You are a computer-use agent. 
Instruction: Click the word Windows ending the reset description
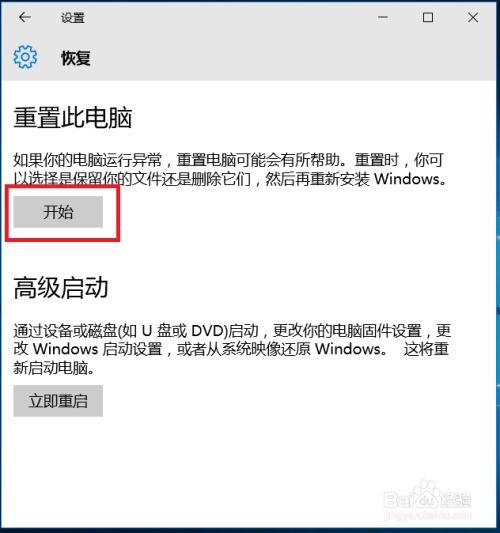click(x=407, y=179)
